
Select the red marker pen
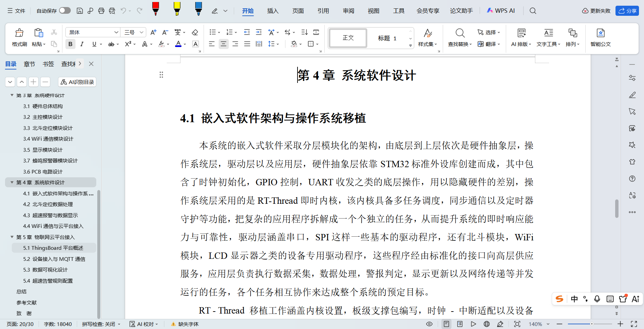156,9
